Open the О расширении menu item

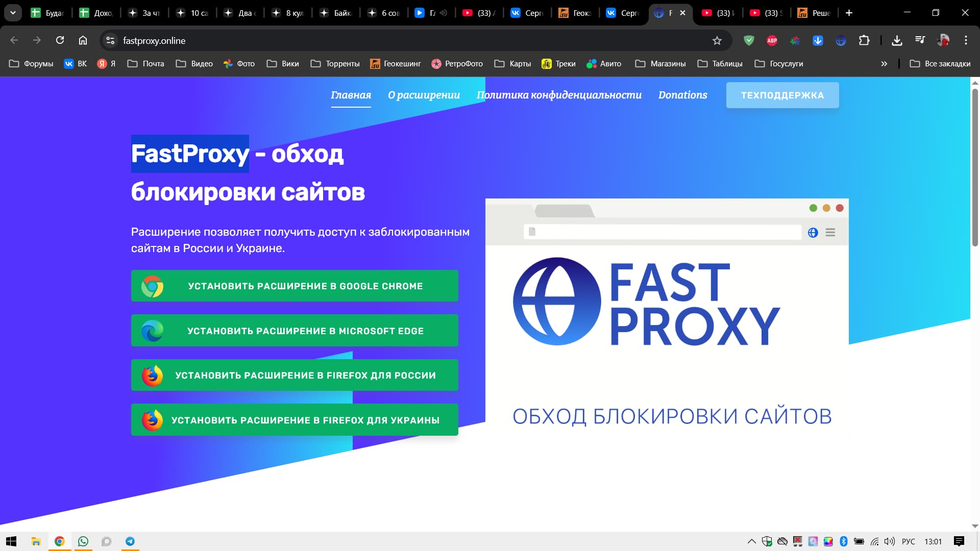[424, 95]
